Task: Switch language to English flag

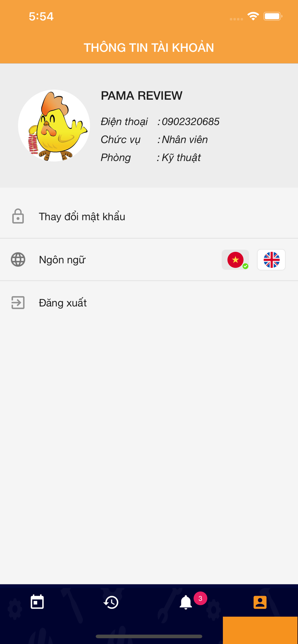Action: (271, 260)
